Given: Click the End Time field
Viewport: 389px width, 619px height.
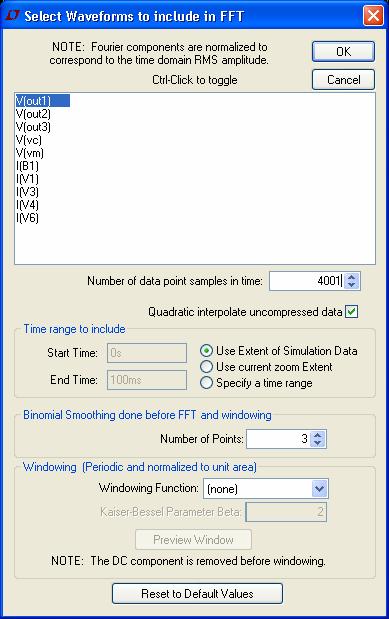Looking at the screenshot, I should click(147, 380).
